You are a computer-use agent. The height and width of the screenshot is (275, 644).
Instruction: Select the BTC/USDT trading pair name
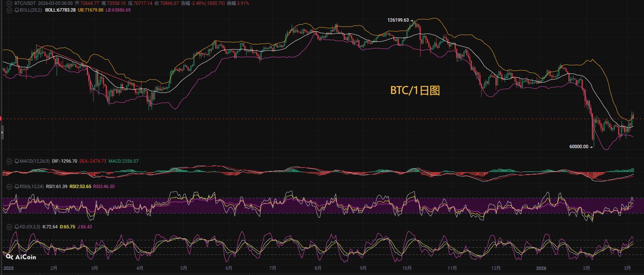tap(25, 3)
